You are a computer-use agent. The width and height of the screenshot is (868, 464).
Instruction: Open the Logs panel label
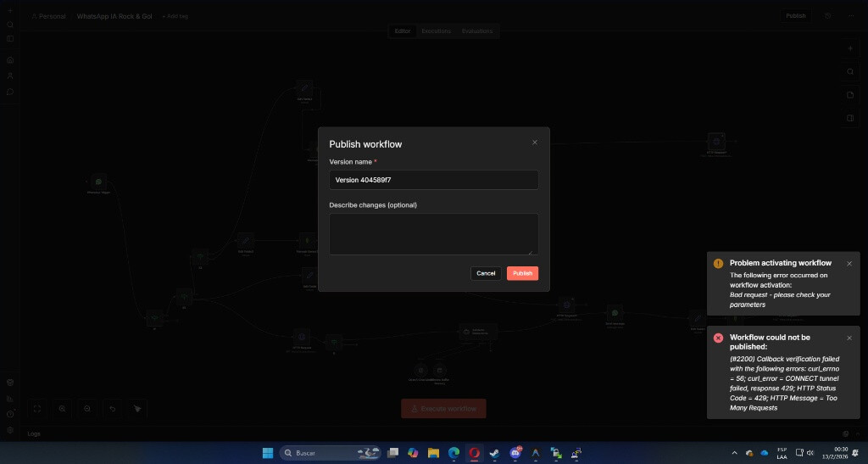tap(34, 433)
